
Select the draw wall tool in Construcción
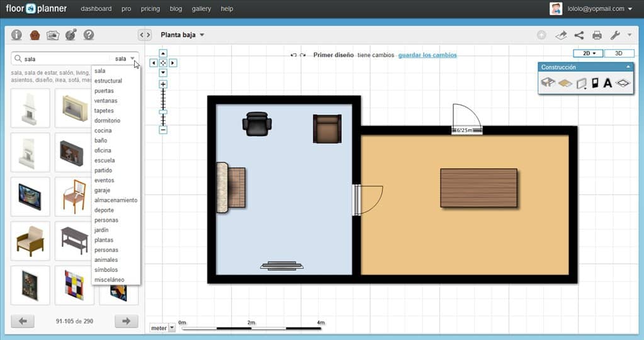pyautogui.click(x=581, y=83)
